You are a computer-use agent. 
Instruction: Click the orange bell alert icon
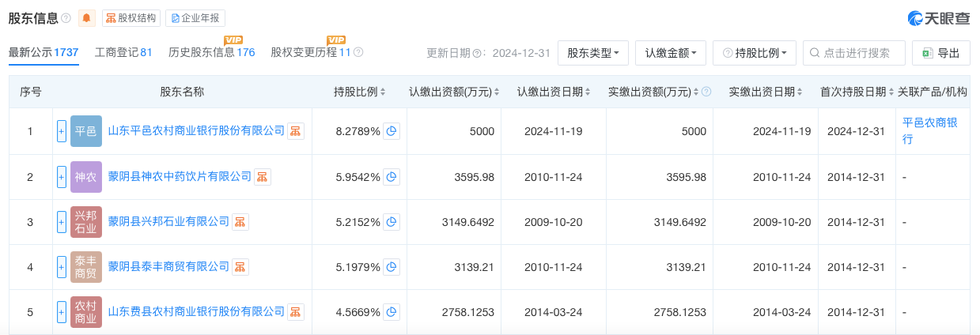pos(87,18)
